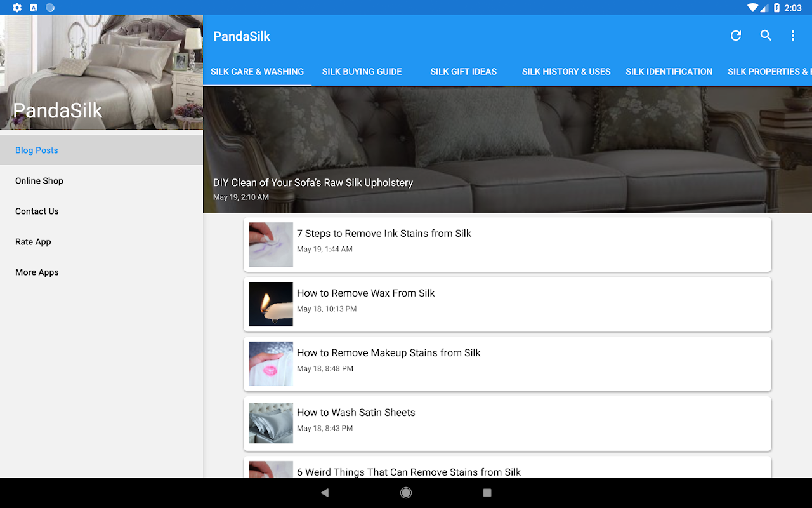The image size is (812, 508).
Task: Tap the ink stain article thumbnail
Action: [x=271, y=244]
